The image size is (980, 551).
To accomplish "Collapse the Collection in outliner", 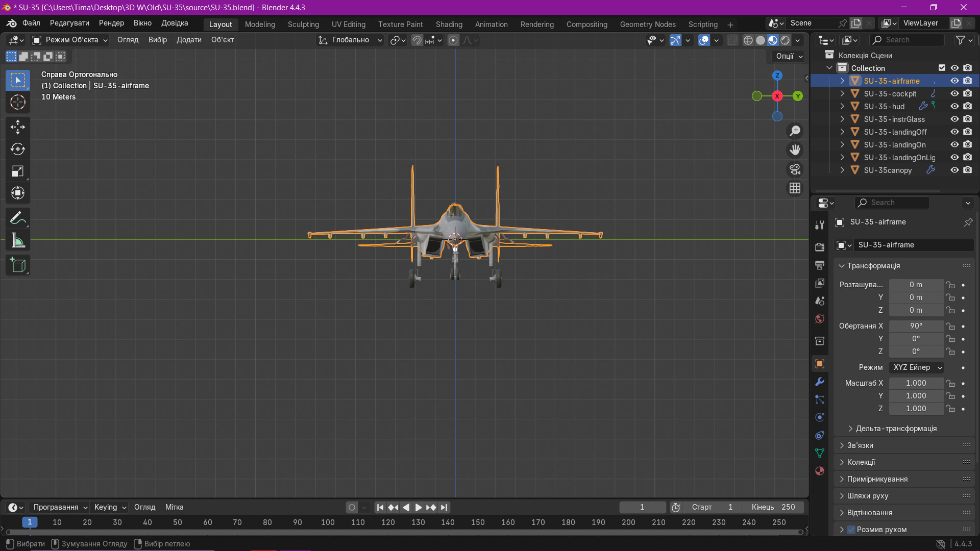I will click(x=829, y=68).
